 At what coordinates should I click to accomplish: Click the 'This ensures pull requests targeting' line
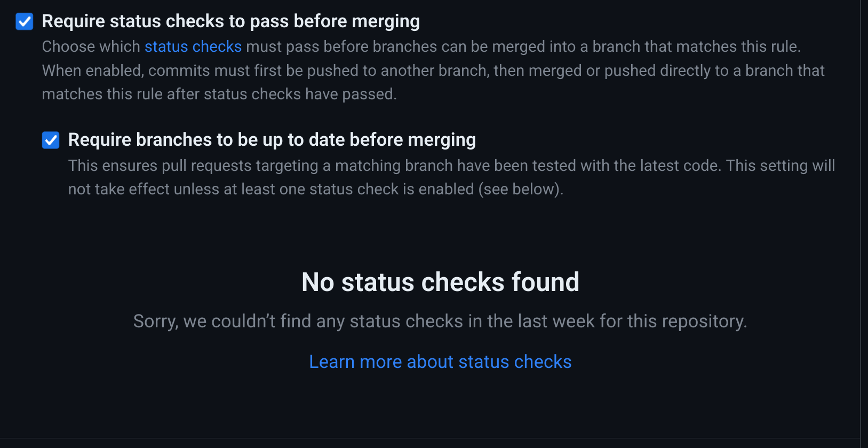click(267, 166)
